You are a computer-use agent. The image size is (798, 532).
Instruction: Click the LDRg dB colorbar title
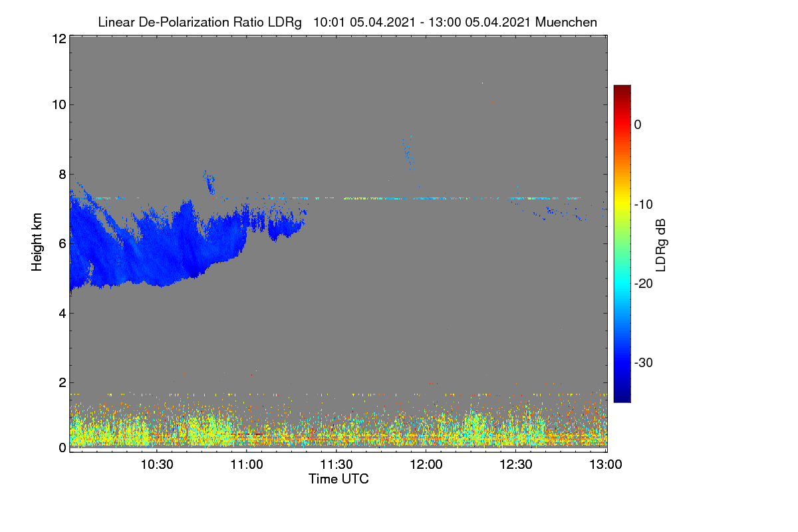(x=660, y=243)
